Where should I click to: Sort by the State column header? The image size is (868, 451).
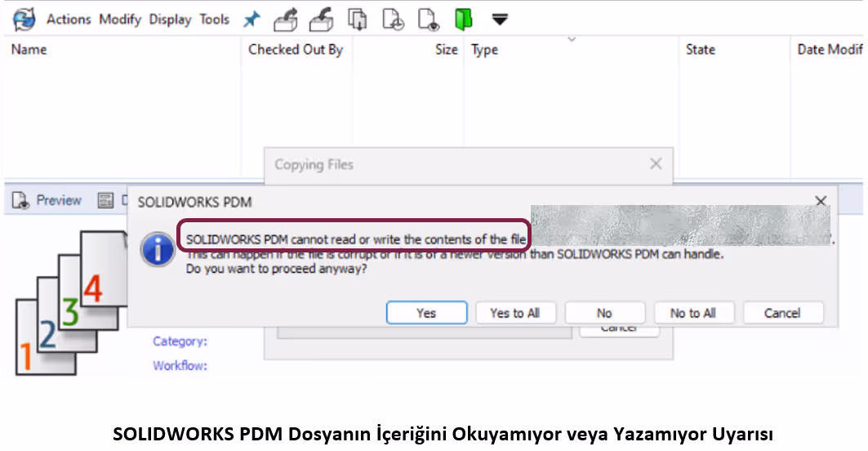coord(701,50)
